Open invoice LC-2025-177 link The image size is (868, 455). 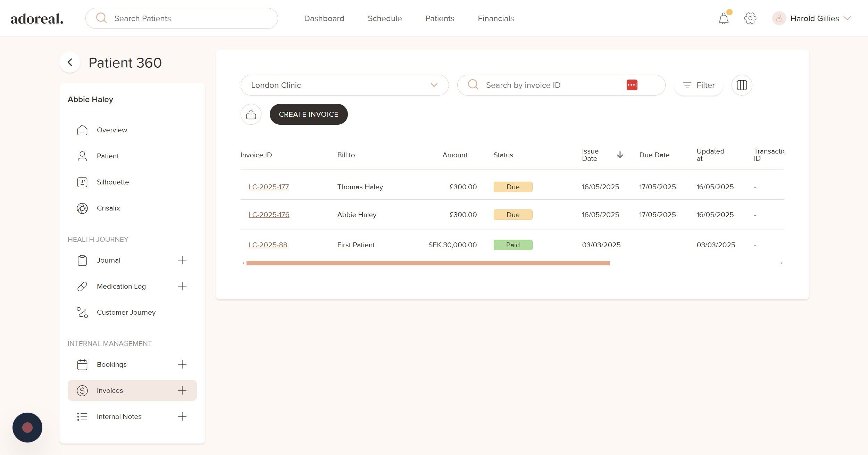pos(268,187)
